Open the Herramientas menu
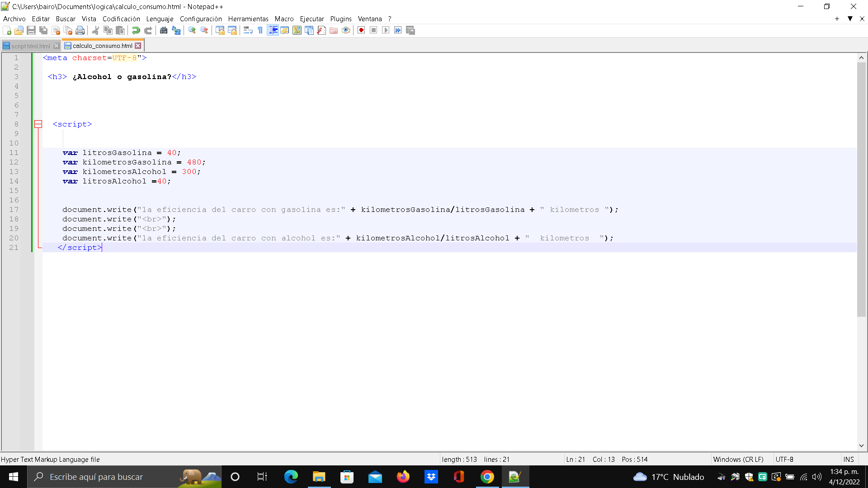Screen dimensions: 868x488 (248, 19)
